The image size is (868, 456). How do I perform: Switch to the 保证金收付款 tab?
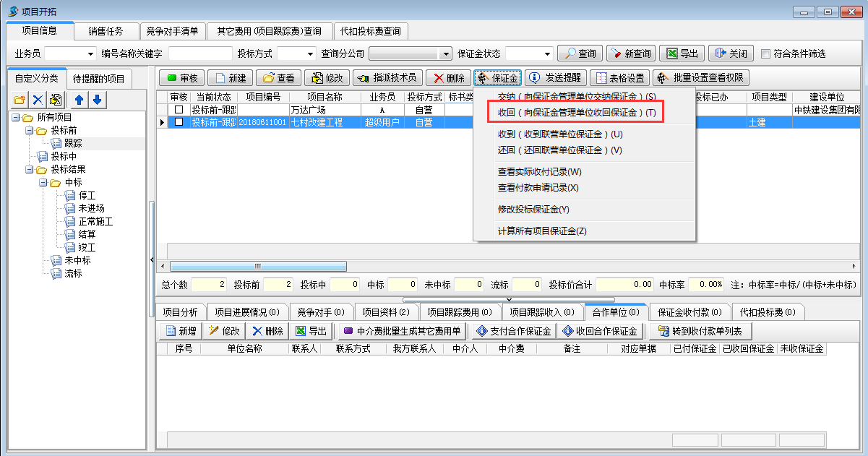(689, 312)
